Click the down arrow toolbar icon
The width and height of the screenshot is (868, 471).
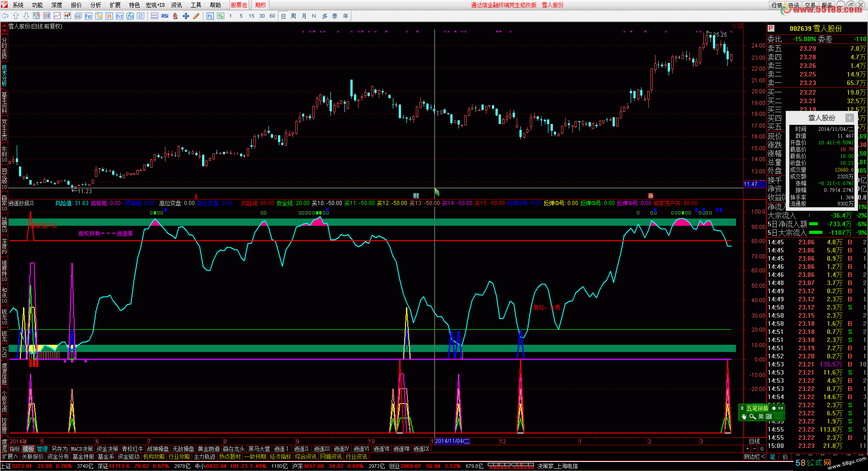pos(26,16)
